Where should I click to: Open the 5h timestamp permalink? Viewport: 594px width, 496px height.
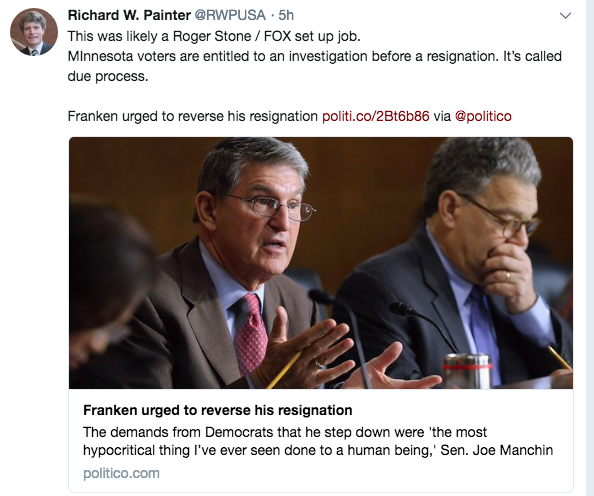point(286,15)
